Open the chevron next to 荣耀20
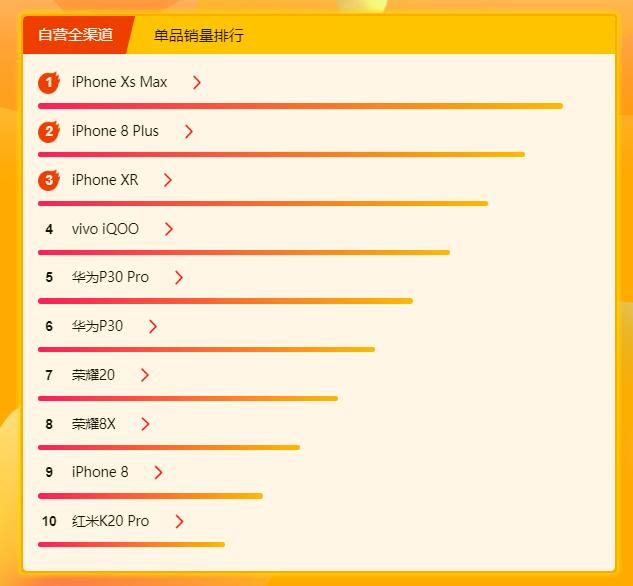 pyautogui.click(x=145, y=375)
